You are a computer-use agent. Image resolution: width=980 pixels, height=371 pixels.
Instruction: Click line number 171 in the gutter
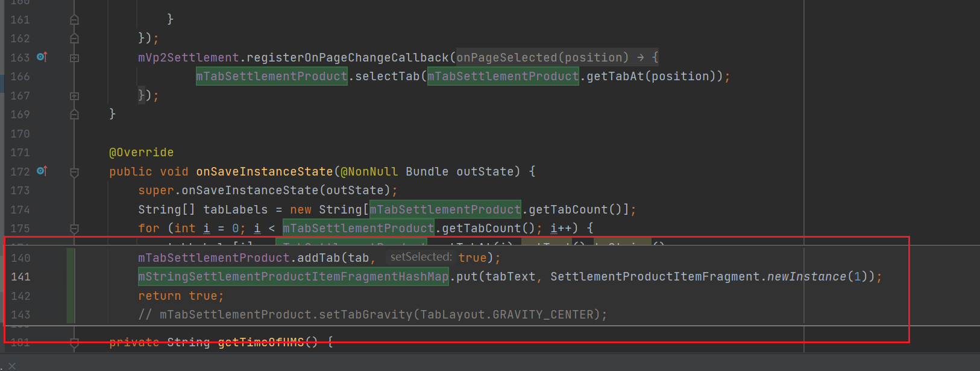pyautogui.click(x=20, y=153)
